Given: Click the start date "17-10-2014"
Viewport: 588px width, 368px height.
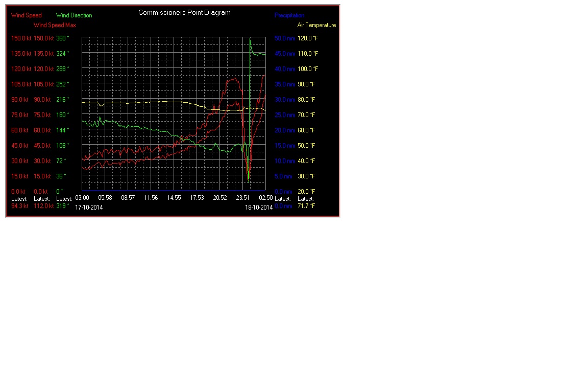Looking at the screenshot, I should [89, 208].
